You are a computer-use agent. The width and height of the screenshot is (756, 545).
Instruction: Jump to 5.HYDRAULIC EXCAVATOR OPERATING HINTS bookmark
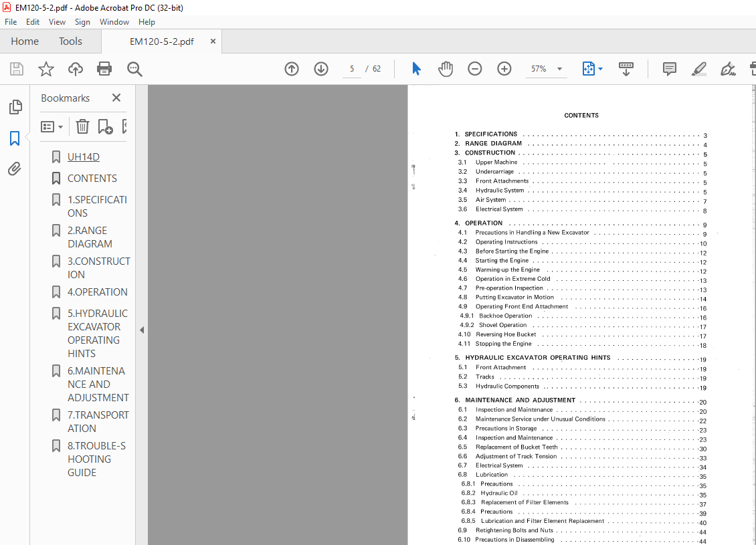pos(98,334)
